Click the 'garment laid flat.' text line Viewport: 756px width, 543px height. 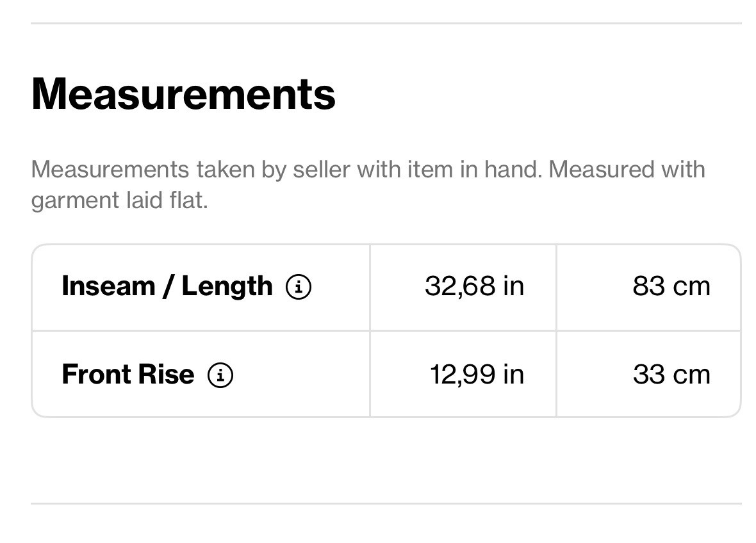click(x=119, y=200)
